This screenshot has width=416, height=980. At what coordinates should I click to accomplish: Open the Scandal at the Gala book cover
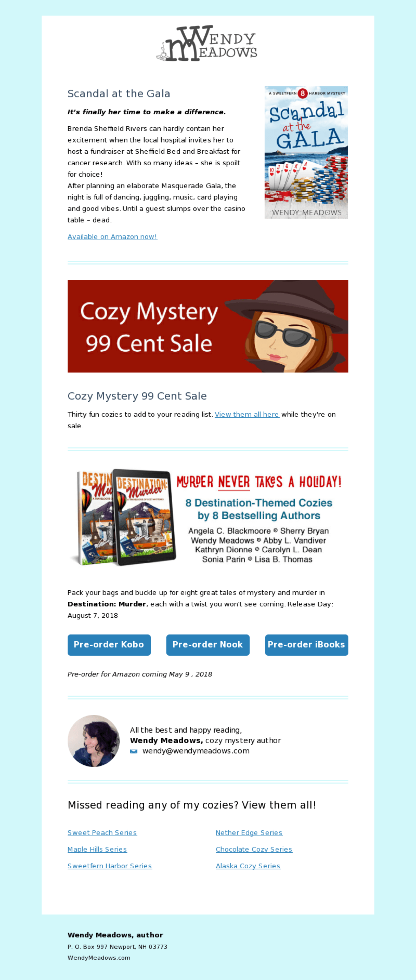(x=306, y=152)
